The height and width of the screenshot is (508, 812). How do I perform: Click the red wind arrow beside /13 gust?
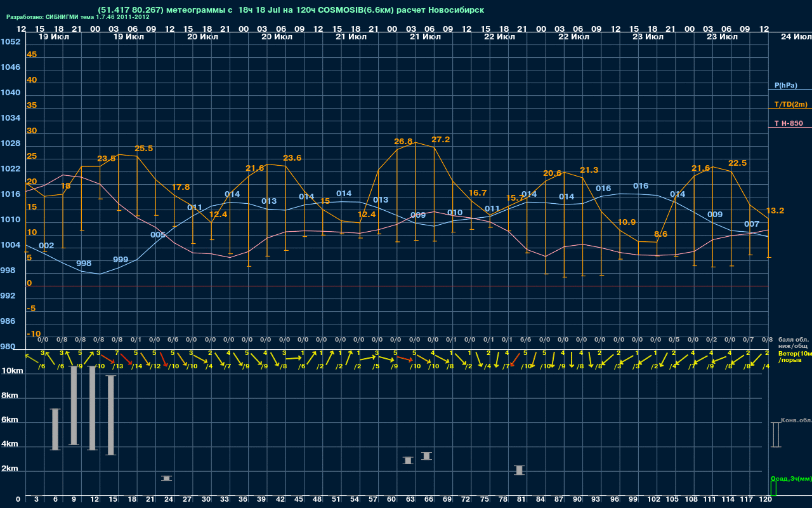point(107,359)
